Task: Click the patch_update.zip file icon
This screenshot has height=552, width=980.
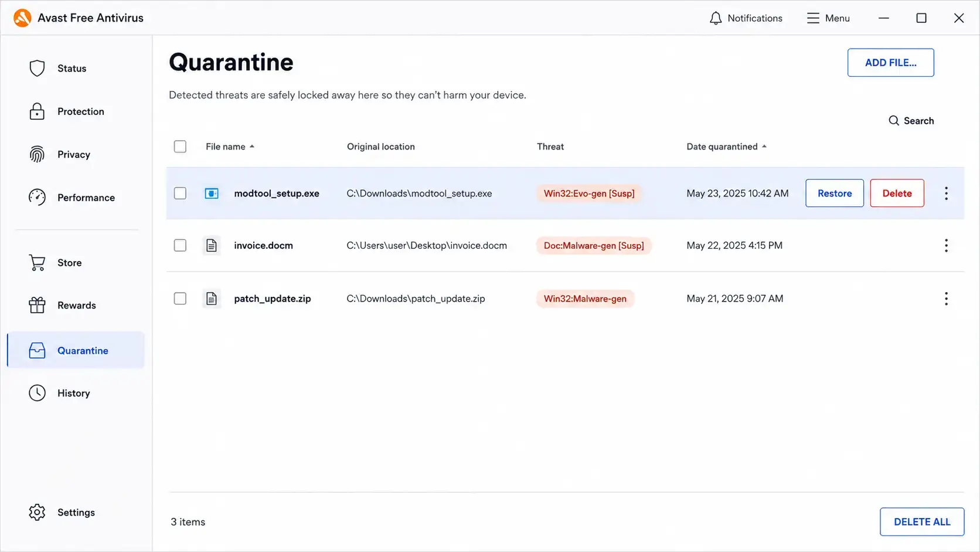Action: tap(212, 299)
